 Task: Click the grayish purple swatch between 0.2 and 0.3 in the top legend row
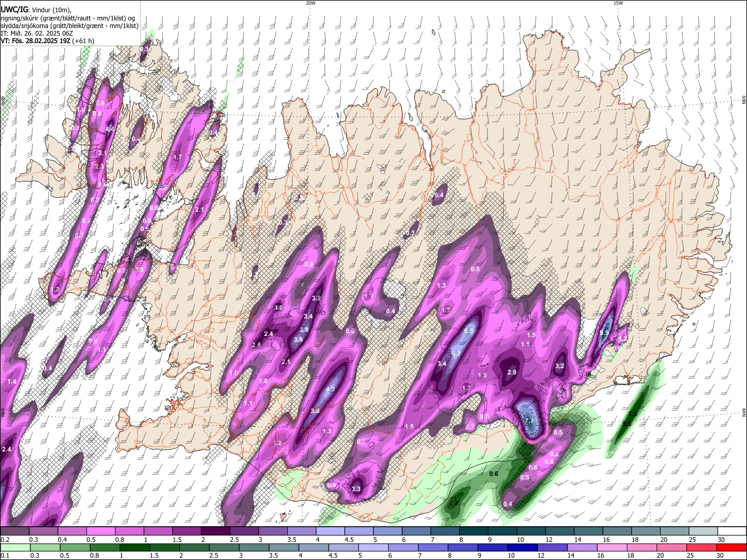[15, 531]
